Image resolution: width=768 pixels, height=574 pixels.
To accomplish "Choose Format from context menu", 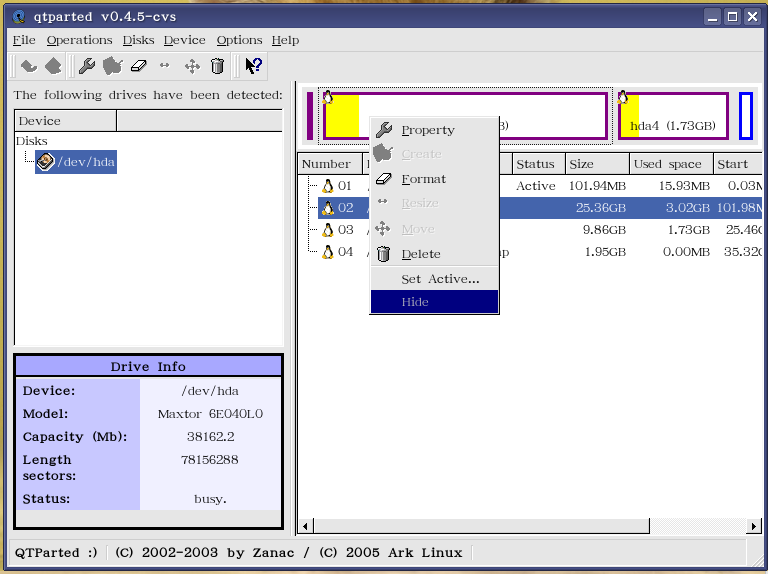I will pos(434,179).
